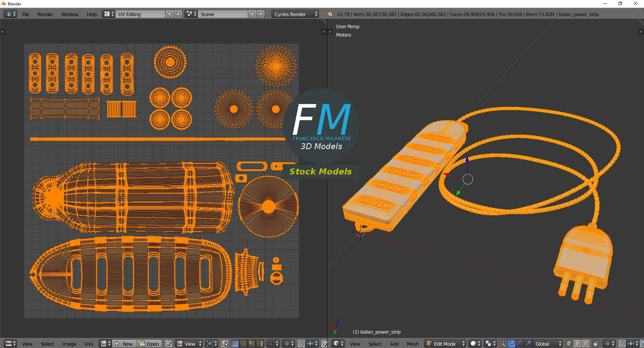Click the white manipulator center circle
644x348 pixels.
tap(468, 179)
